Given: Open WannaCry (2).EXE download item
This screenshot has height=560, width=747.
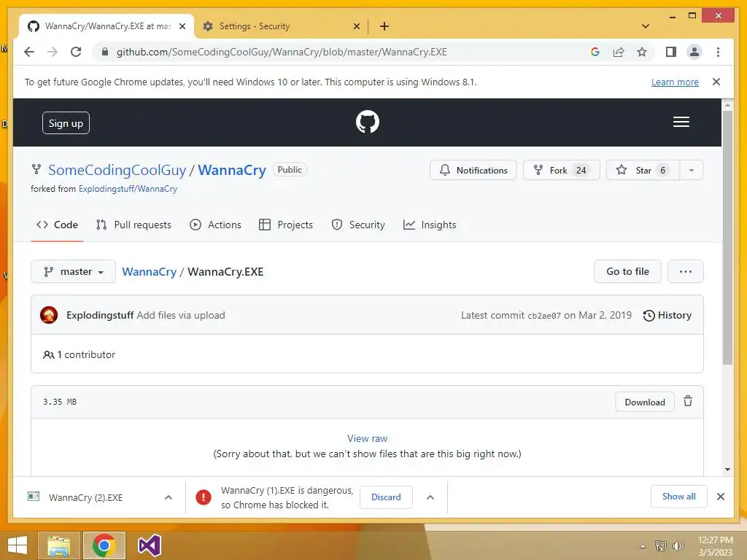Looking at the screenshot, I should pyautogui.click(x=86, y=497).
